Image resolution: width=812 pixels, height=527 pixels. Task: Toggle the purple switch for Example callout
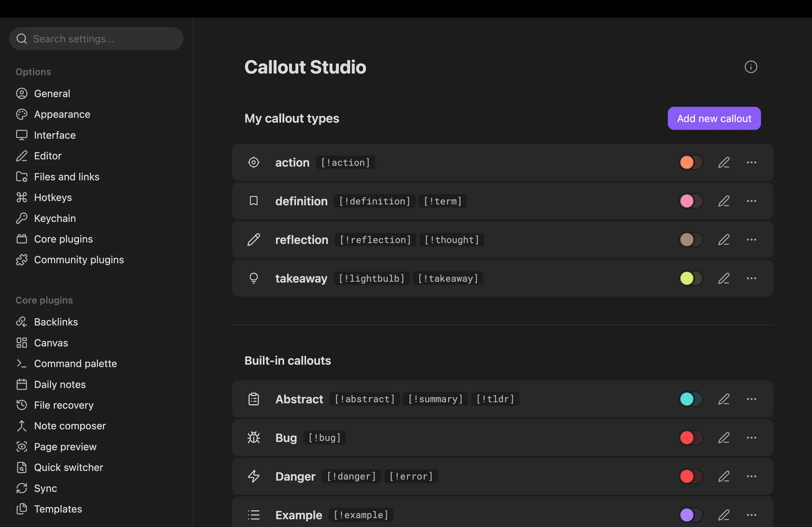(x=691, y=515)
